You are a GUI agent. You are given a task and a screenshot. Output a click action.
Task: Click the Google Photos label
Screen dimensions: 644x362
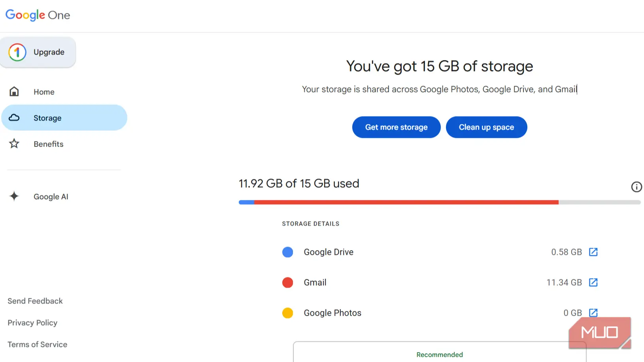coord(332,313)
